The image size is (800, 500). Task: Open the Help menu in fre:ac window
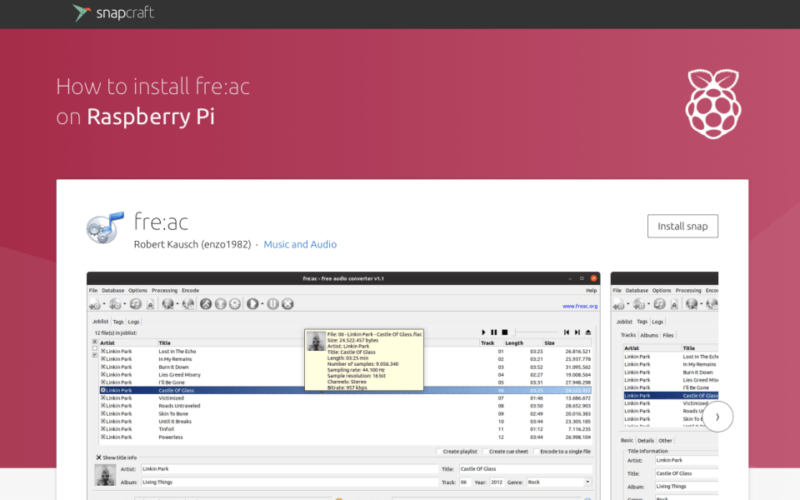pos(591,290)
